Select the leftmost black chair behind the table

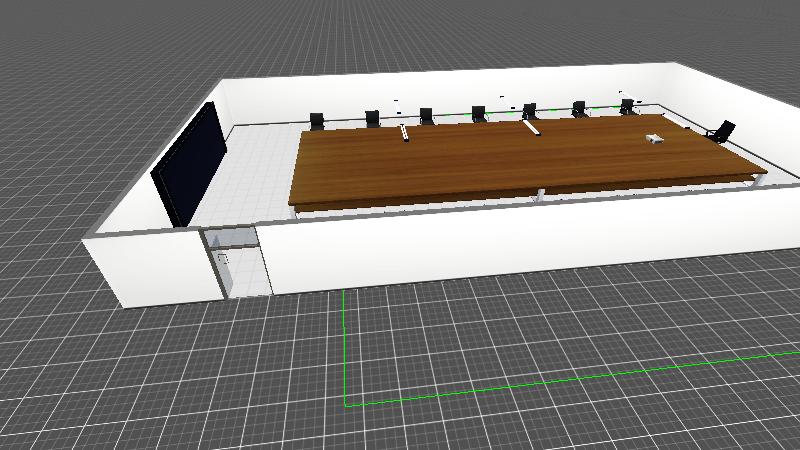(x=317, y=121)
